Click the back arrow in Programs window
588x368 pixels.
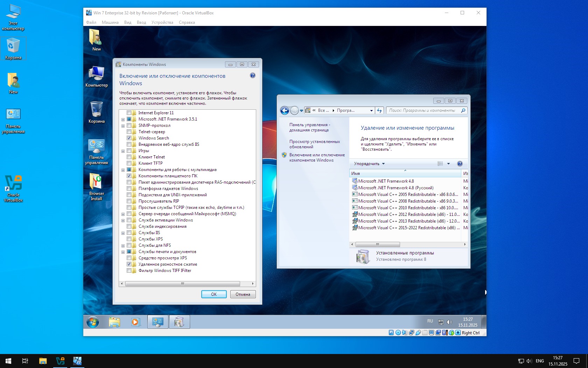(x=285, y=111)
